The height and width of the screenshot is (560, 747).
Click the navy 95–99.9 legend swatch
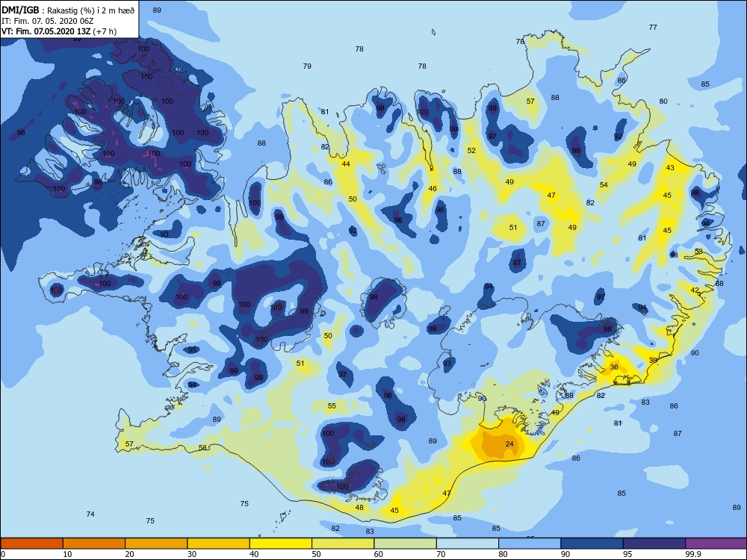654,544
